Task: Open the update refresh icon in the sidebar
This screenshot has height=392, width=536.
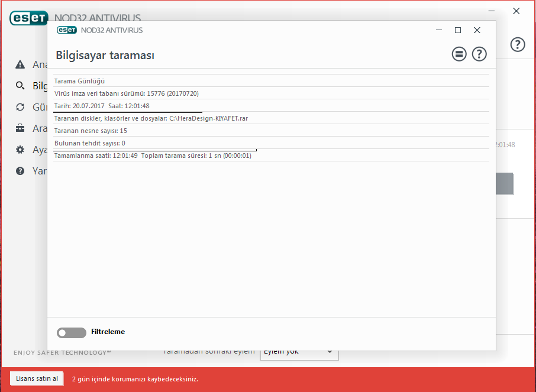Action: tap(20, 107)
